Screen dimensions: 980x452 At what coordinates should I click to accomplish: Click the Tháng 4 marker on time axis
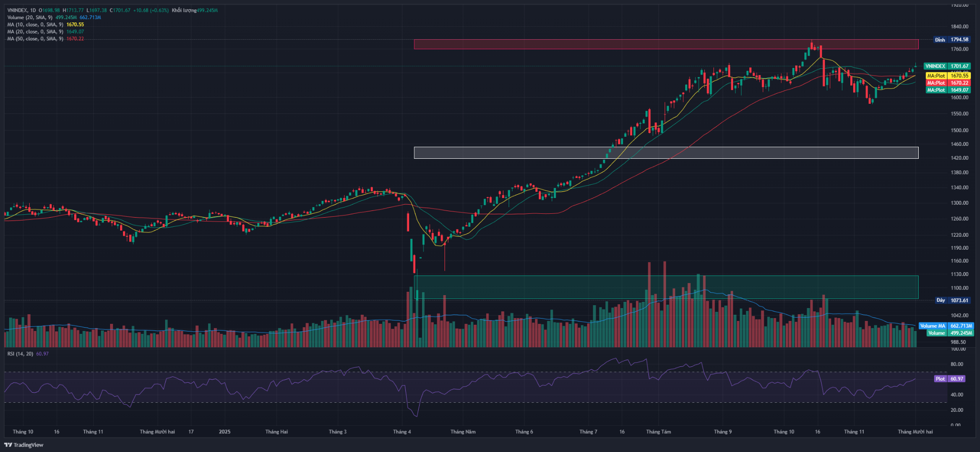point(402,432)
